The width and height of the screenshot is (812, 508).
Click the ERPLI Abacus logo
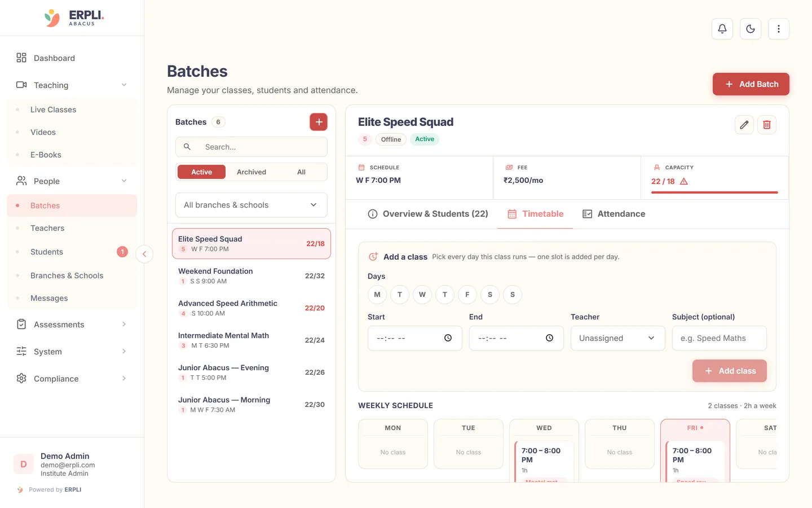(73, 18)
